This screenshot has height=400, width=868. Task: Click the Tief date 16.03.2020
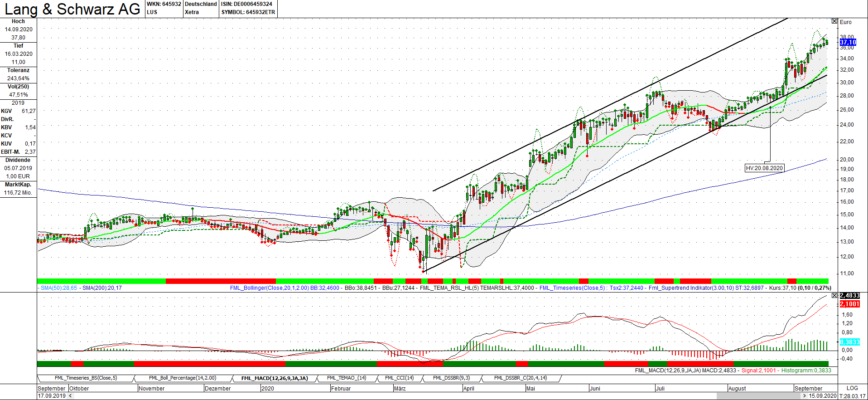click(x=19, y=54)
